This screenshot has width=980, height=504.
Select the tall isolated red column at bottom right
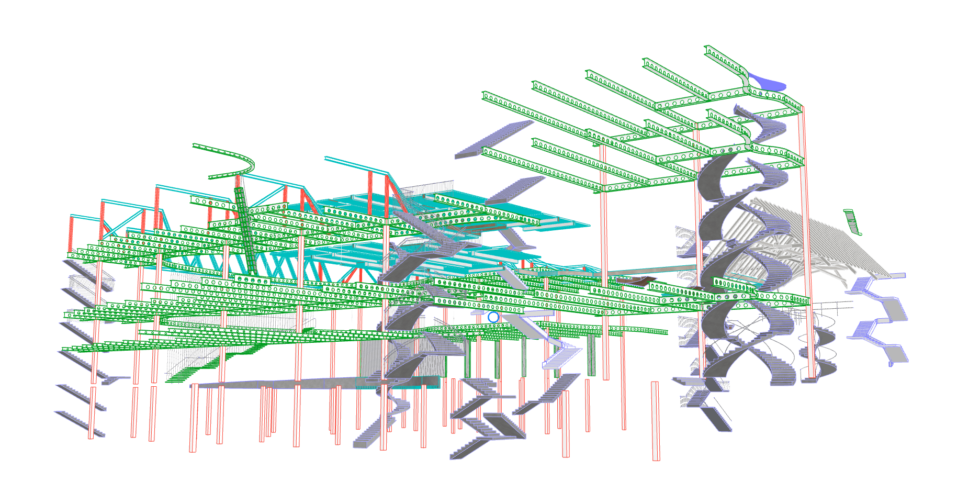click(x=656, y=421)
